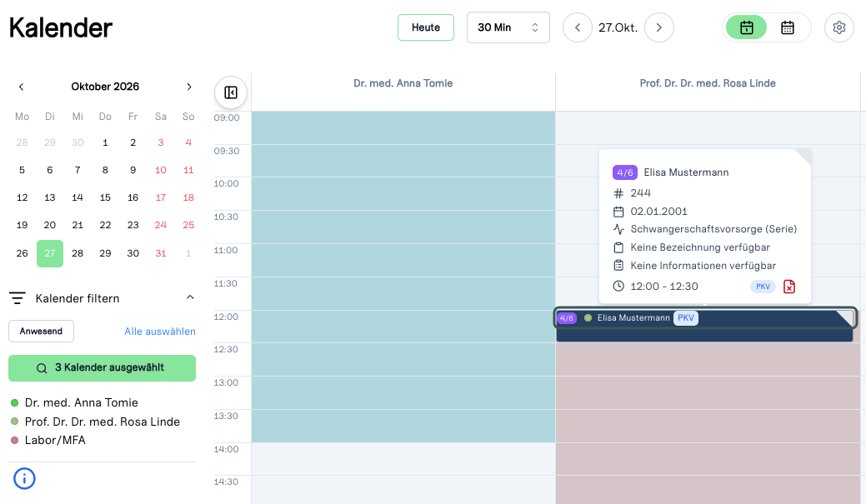
Task: Click the PKV tag on appointment block
Action: point(685,318)
